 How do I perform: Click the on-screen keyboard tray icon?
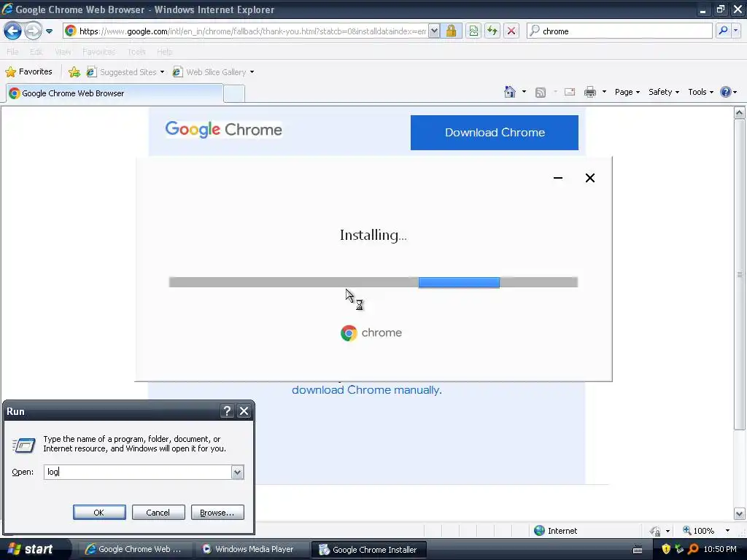tap(638, 550)
